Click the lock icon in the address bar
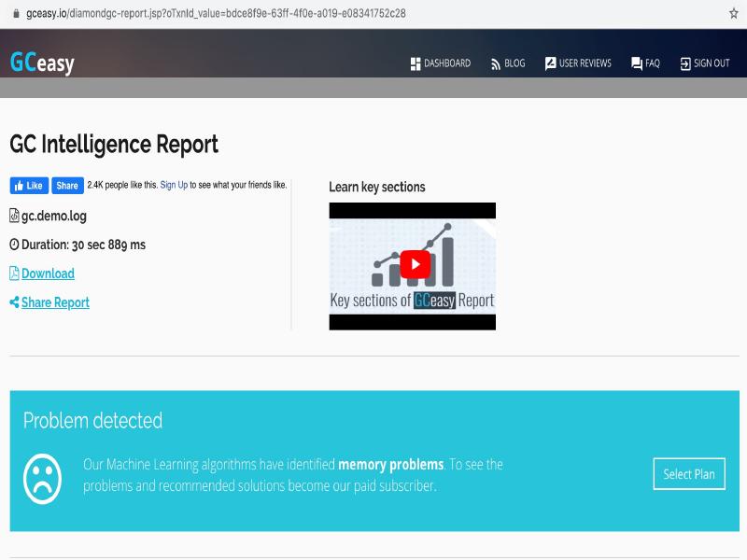This screenshot has height=560, width=747. [15, 14]
